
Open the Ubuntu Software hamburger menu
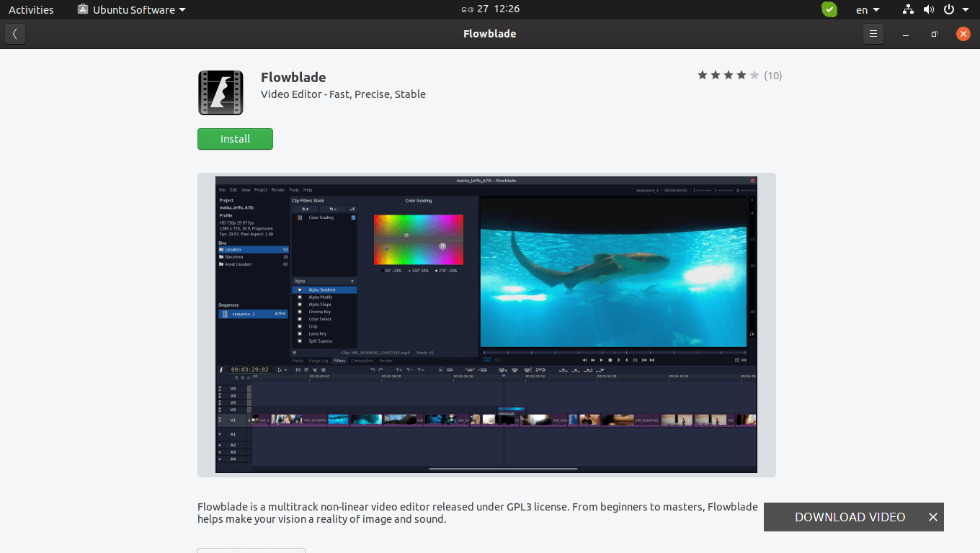873,33
